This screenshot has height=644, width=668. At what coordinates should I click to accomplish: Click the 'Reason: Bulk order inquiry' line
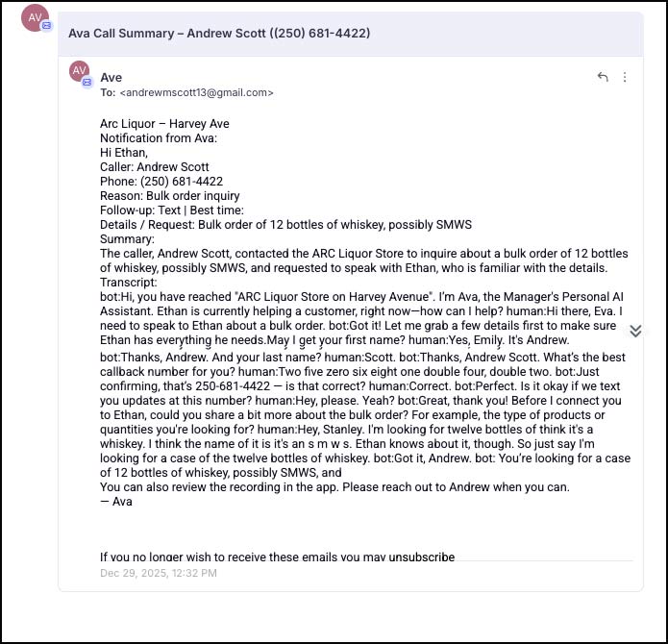169,196
